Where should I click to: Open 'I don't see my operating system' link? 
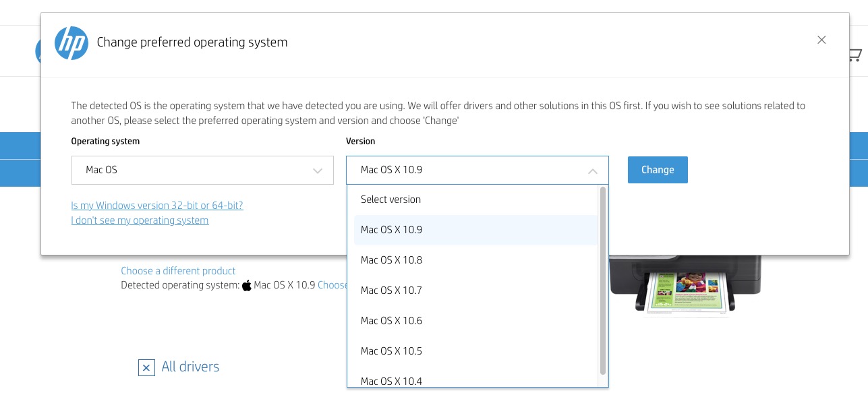tap(140, 220)
